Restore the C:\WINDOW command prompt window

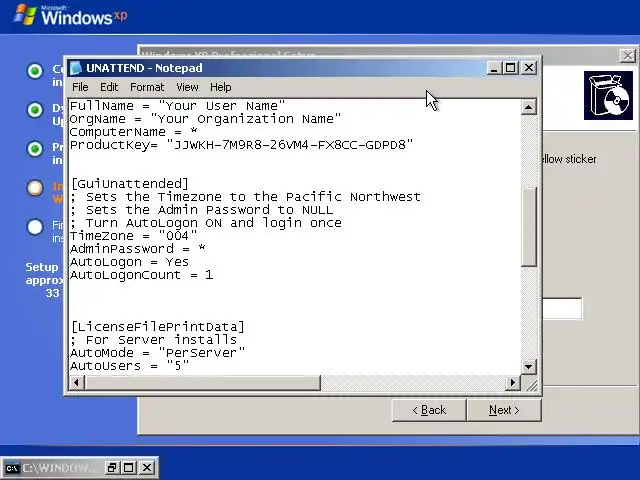click(111, 468)
